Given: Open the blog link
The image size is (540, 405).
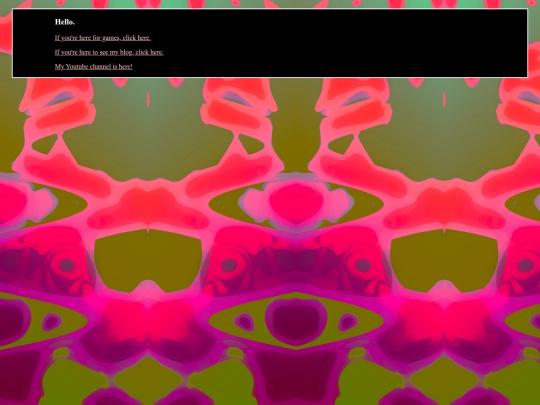Looking at the screenshot, I should click(109, 52).
